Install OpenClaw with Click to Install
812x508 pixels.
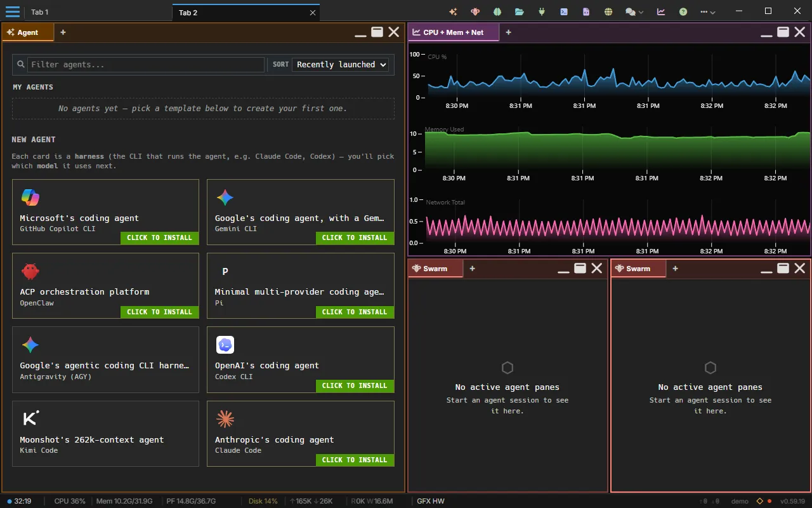(159, 312)
